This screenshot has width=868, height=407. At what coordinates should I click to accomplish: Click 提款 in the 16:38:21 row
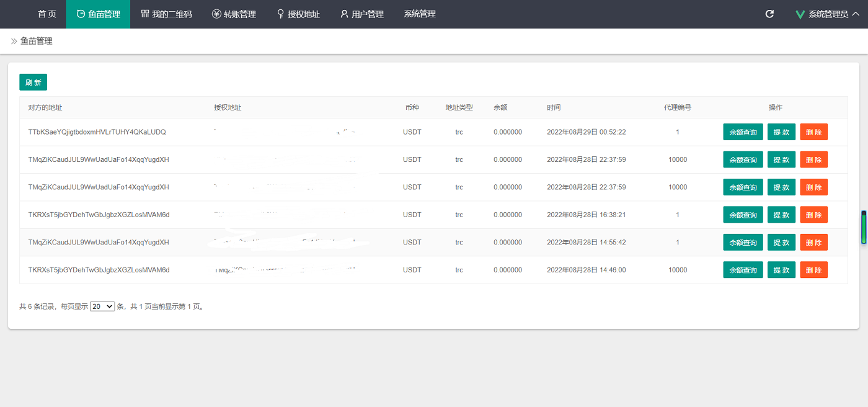click(x=781, y=215)
